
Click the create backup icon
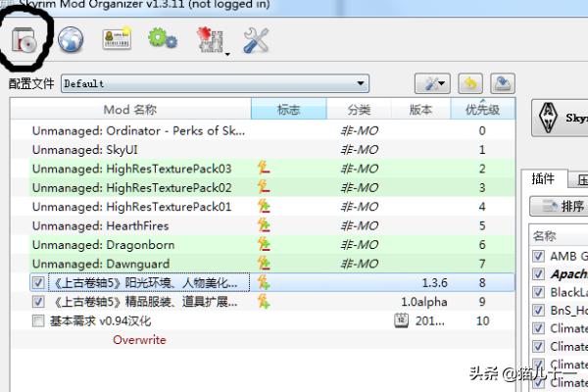[501, 84]
